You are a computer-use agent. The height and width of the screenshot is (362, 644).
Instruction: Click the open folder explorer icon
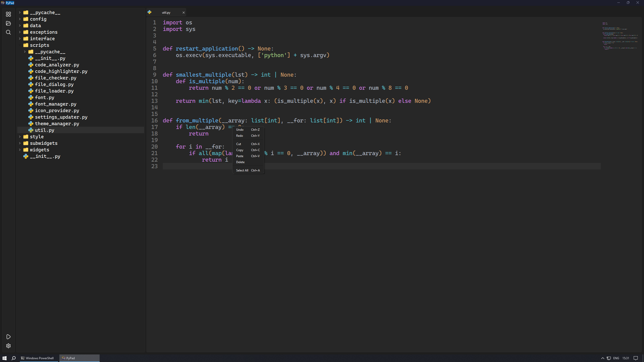click(x=8, y=23)
